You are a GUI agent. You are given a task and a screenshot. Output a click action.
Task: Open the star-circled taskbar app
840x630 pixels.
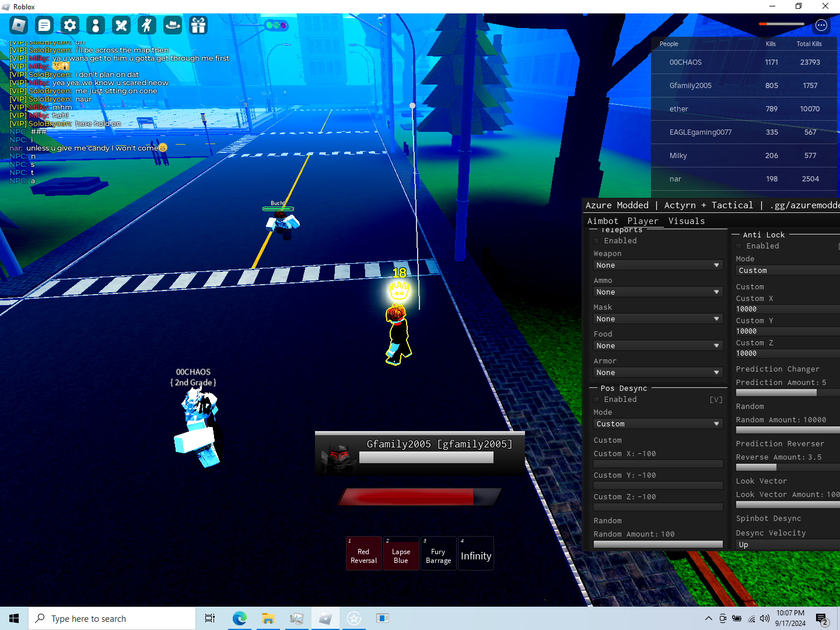[354, 618]
